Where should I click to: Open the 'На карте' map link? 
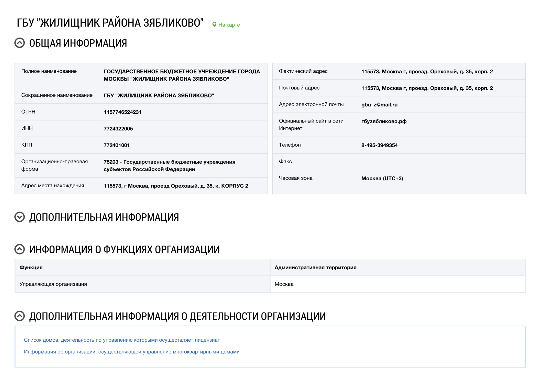coord(229,25)
